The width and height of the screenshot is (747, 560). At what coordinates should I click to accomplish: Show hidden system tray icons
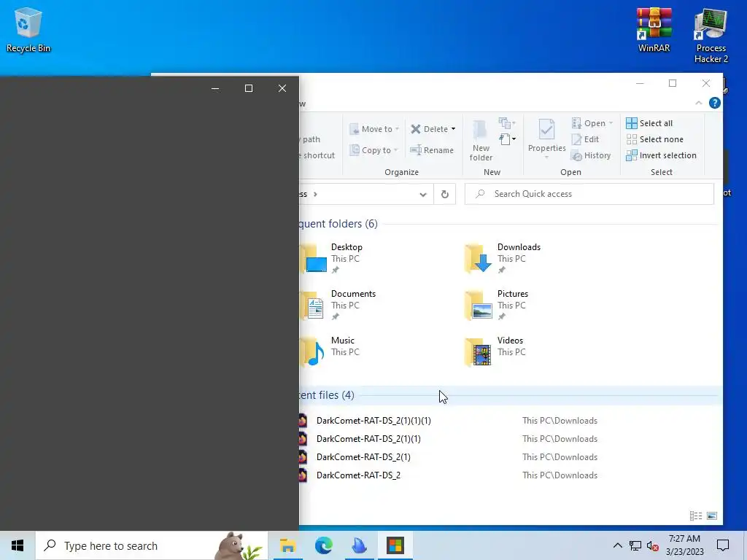click(617, 545)
